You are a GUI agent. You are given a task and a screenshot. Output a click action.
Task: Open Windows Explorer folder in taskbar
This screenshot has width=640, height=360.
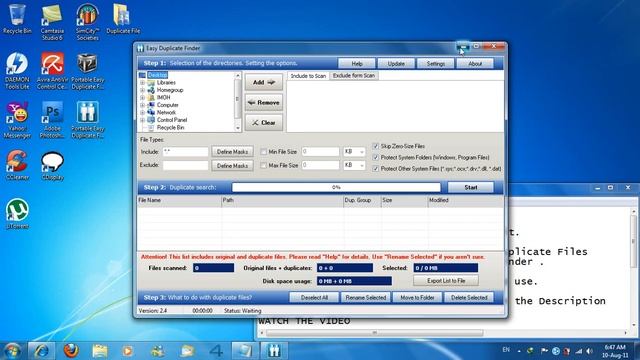100,351
